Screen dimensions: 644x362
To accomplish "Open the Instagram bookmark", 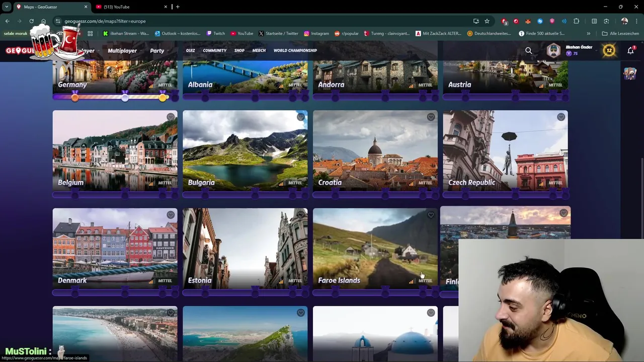I will [x=316, y=34].
